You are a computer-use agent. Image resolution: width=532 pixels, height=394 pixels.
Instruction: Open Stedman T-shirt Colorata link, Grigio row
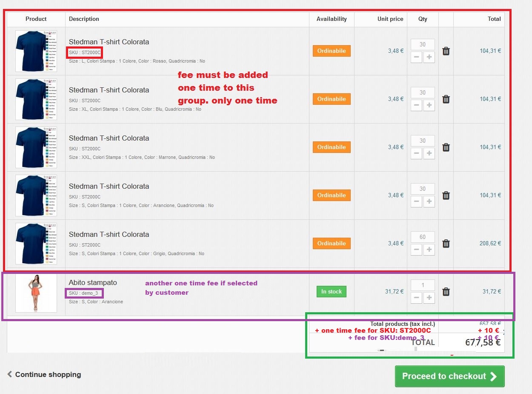click(109, 234)
